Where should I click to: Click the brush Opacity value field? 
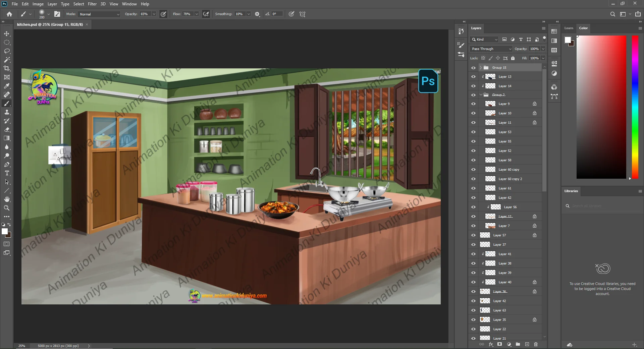pos(145,14)
